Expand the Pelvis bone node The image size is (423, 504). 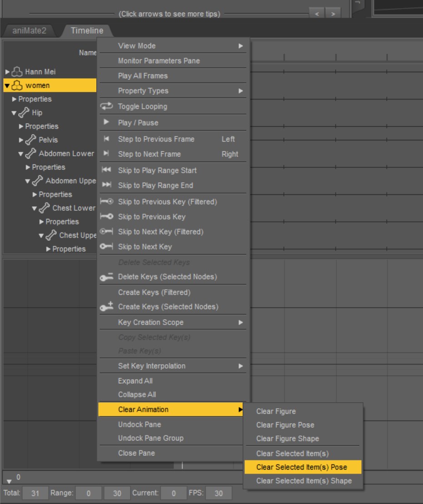(x=21, y=140)
